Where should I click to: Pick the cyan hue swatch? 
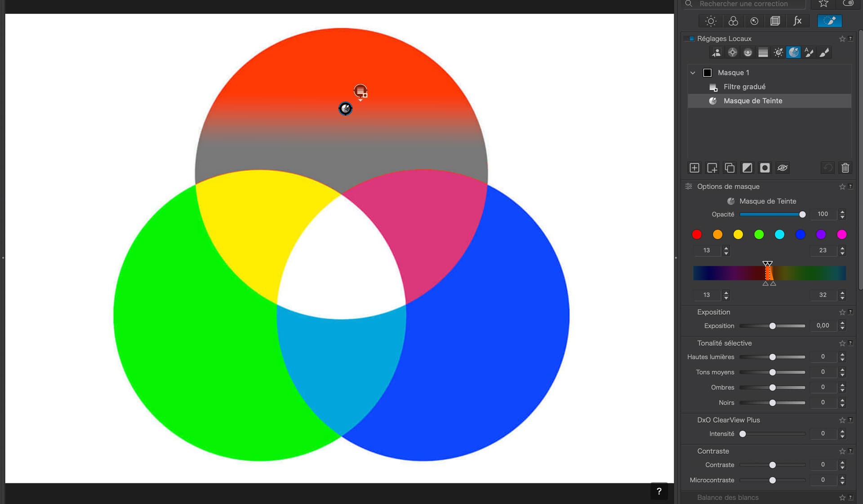pyautogui.click(x=779, y=234)
